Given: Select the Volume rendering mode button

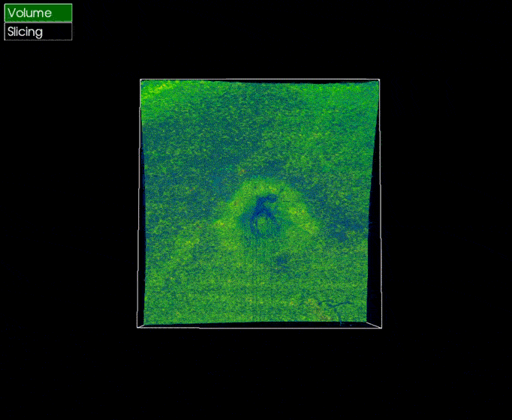Looking at the screenshot, I should pyautogui.click(x=38, y=13).
